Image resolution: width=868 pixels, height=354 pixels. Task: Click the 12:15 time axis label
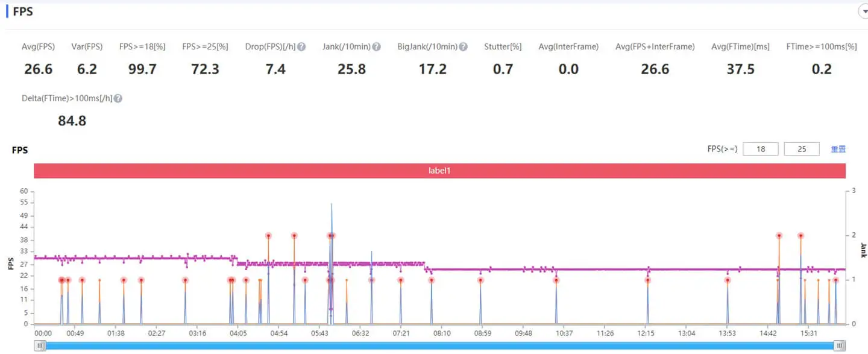pos(646,333)
